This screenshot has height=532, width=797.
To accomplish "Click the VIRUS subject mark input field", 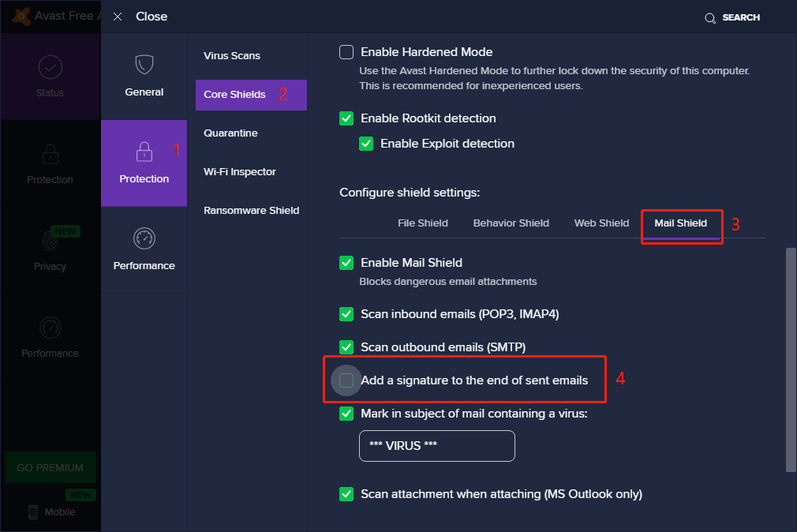I will [436, 445].
